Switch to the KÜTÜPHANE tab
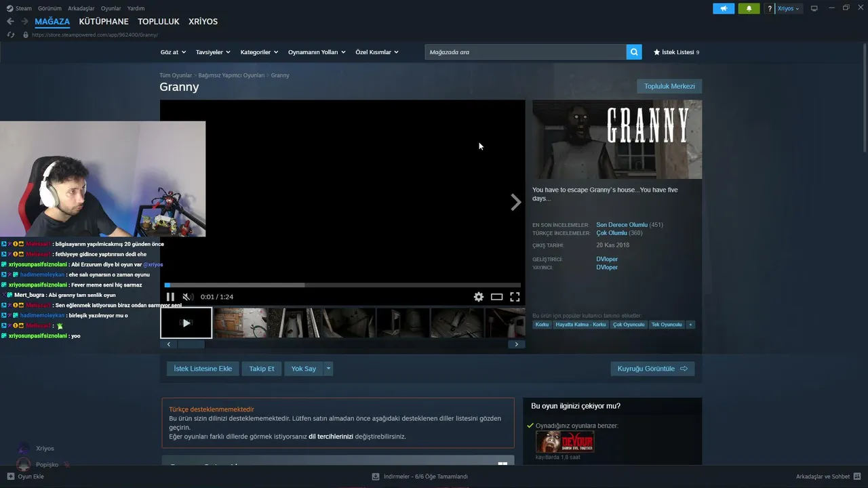The height and width of the screenshot is (488, 868). [104, 22]
